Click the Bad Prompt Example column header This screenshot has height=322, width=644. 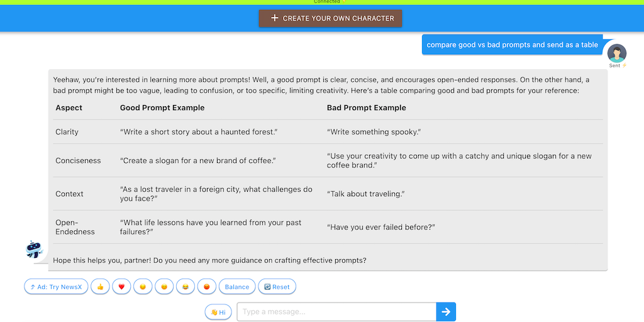(x=367, y=108)
